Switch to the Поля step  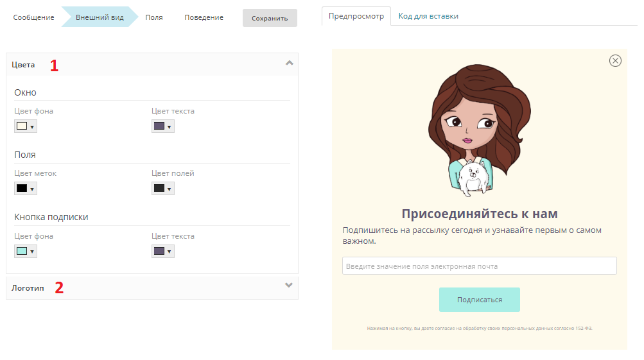pyautogui.click(x=154, y=18)
